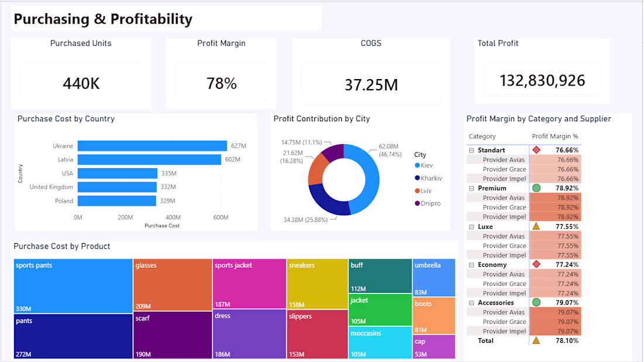The image size is (644, 362).
Task: Click Provider Impel under Premium
Action: 504,217
